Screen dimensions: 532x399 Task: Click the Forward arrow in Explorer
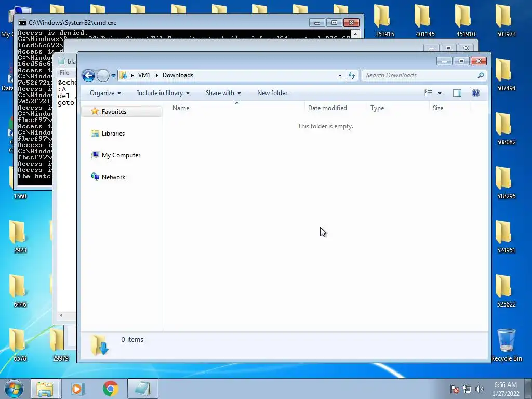pyautogui.click(x=103, y=75)
